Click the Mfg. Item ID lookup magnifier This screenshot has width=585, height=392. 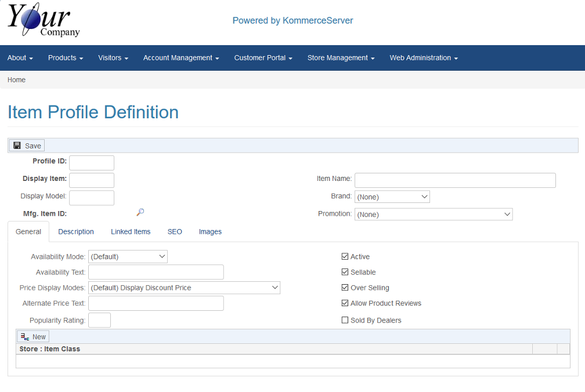[x=140, y=213]
